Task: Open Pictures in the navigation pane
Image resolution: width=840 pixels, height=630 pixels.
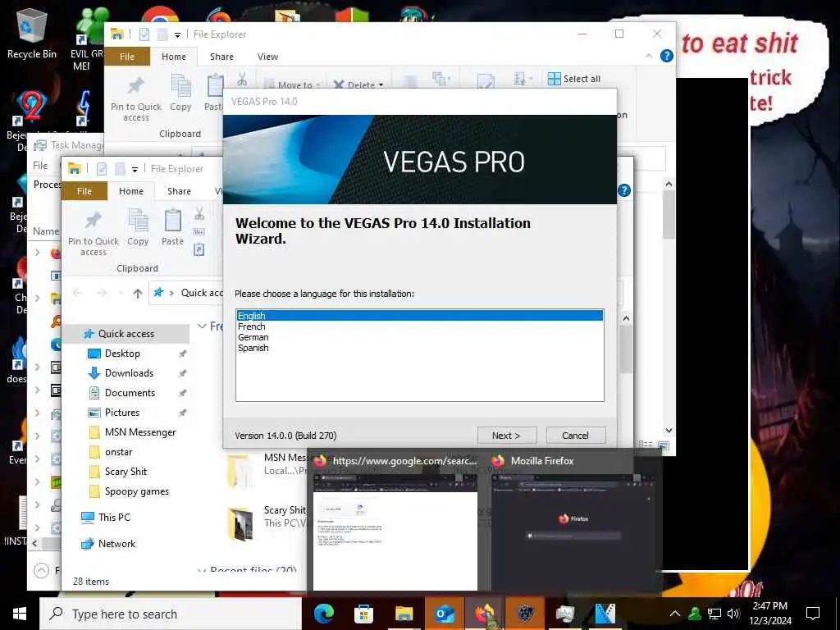Action: (121, 413)
